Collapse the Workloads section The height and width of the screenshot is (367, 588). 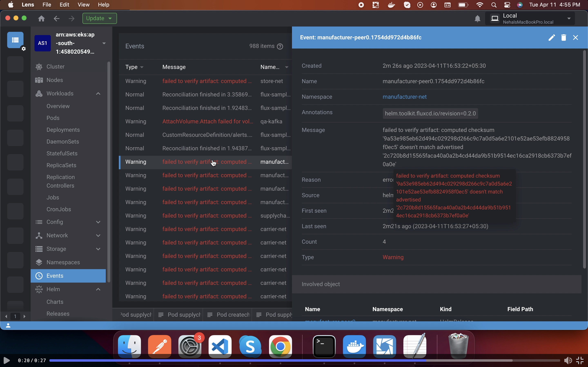98,93
